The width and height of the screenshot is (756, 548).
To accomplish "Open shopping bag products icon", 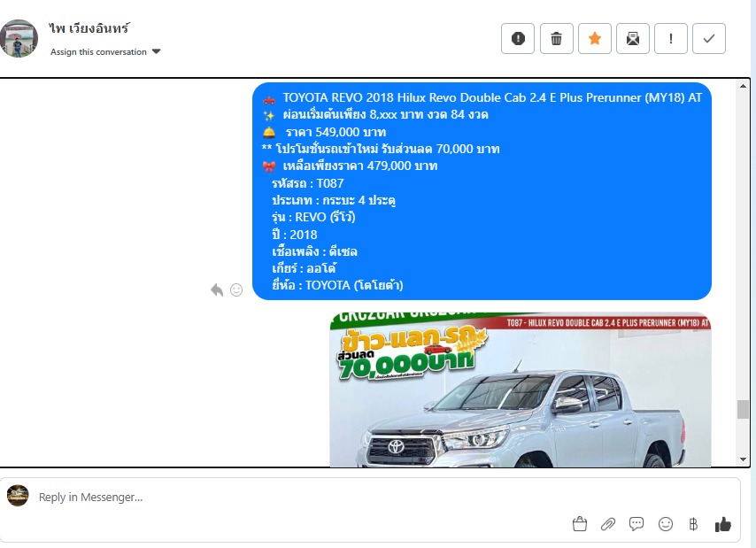I will [x=580, y=524].
